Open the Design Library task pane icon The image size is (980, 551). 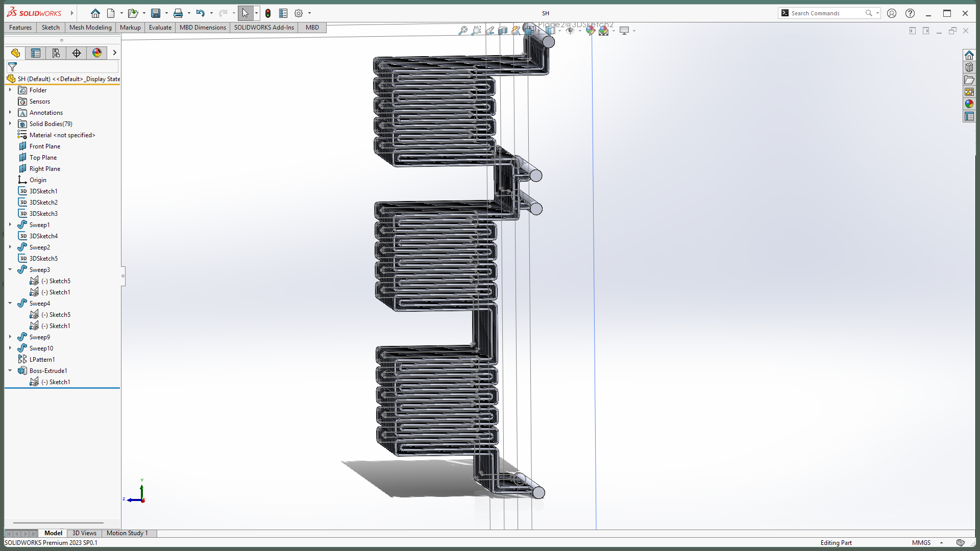coord(969,67)
